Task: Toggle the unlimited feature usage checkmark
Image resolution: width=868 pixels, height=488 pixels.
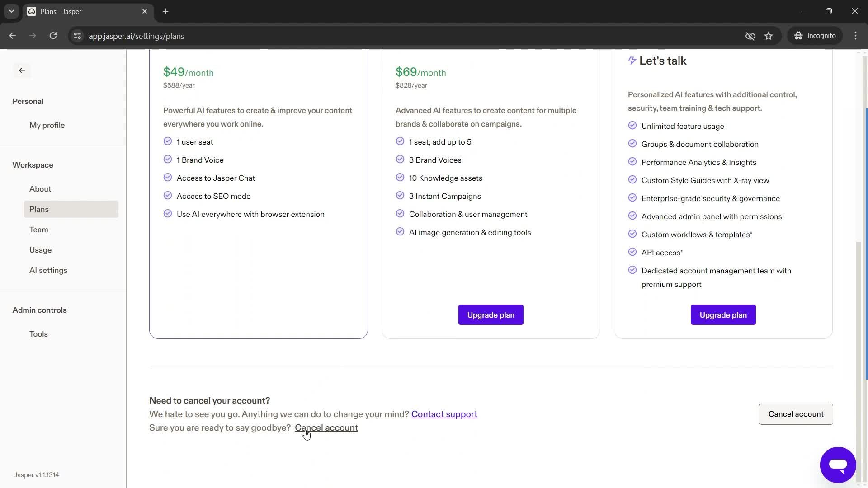Action: (x=632, y=126)
